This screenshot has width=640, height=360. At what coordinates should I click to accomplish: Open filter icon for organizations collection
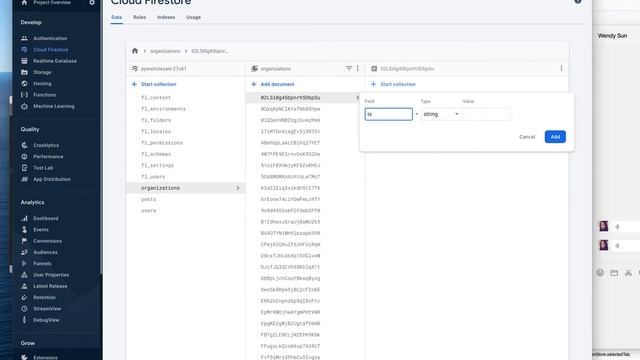(x=349, y=69)
